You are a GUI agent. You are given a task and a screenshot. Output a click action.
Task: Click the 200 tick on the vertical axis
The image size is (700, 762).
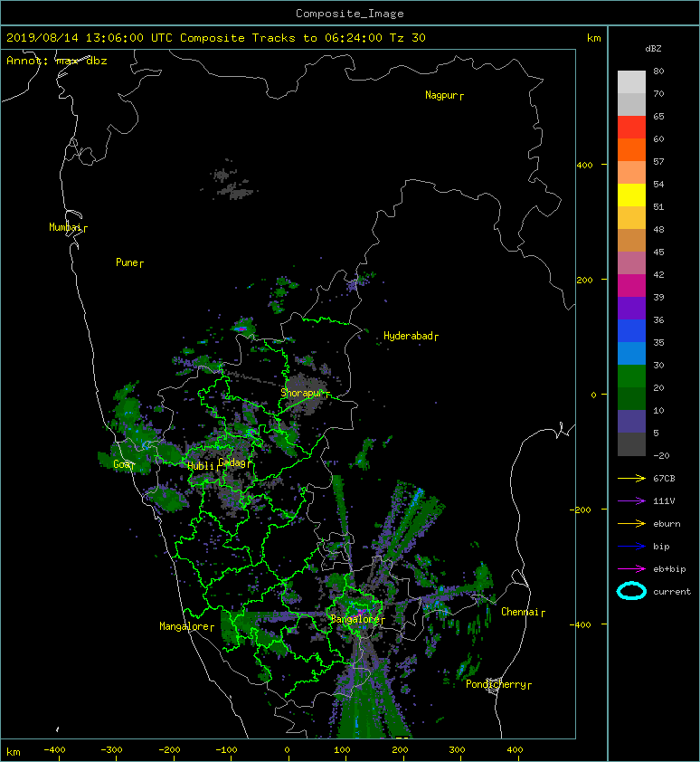[584, 280]
